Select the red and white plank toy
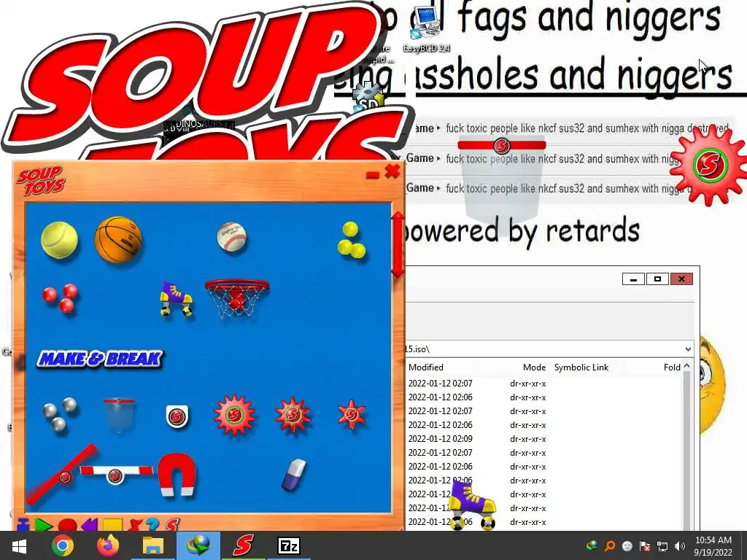This screenshot has width=747, height=560. 116,473
